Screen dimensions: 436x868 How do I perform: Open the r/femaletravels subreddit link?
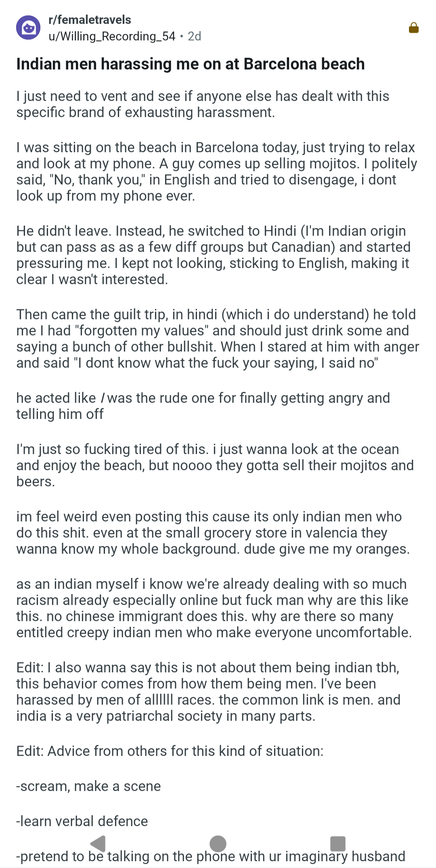tap(90, 20)
